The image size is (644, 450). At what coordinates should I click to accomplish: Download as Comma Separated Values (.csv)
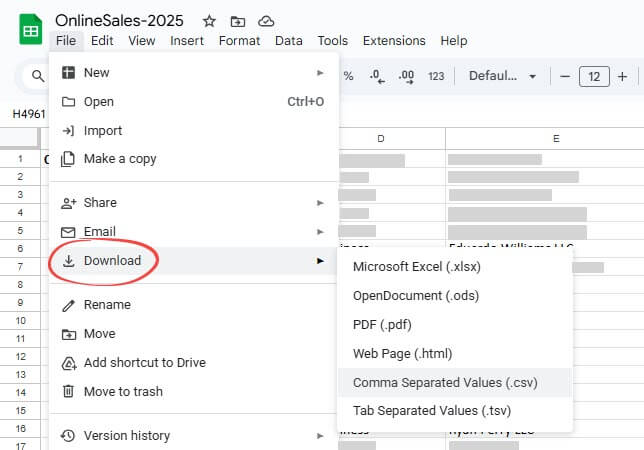(454, 382)
